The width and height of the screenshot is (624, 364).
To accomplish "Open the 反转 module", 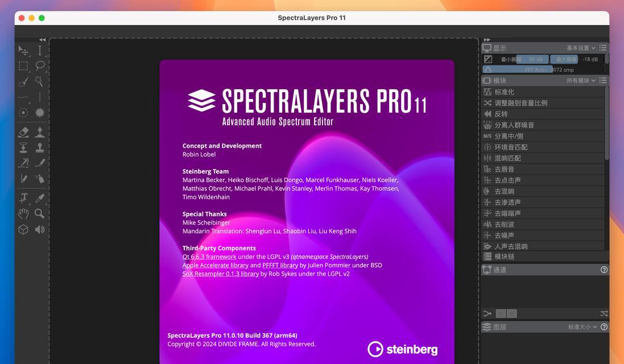I will (543, 114).
